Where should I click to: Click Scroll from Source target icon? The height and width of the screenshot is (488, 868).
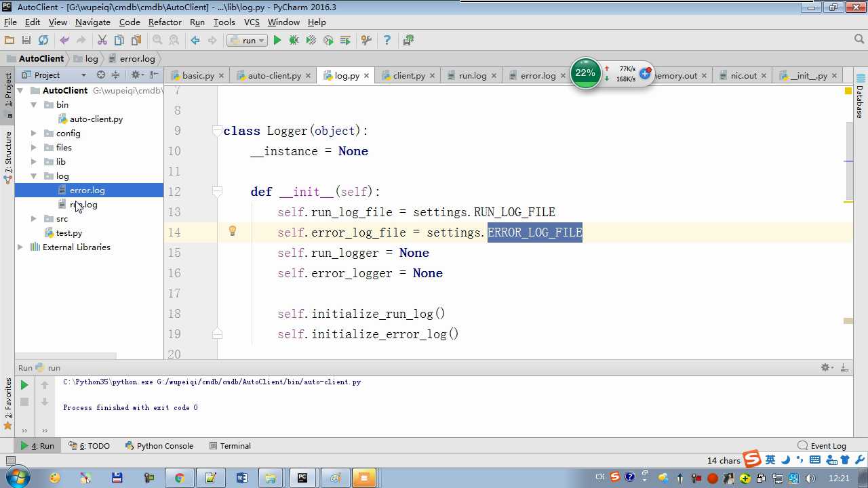coord(101,75)
